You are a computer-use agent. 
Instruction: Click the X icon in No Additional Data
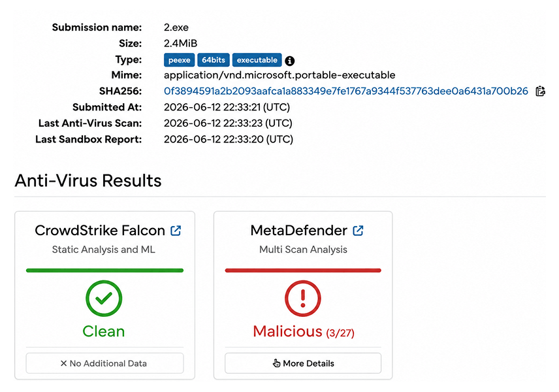pyautogui.click(x=63, y=363)
